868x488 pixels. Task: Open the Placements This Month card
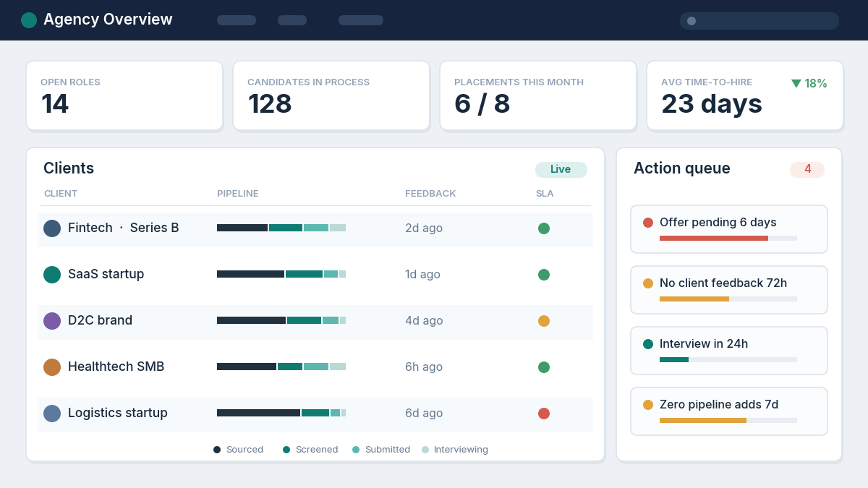pos(538,95)
